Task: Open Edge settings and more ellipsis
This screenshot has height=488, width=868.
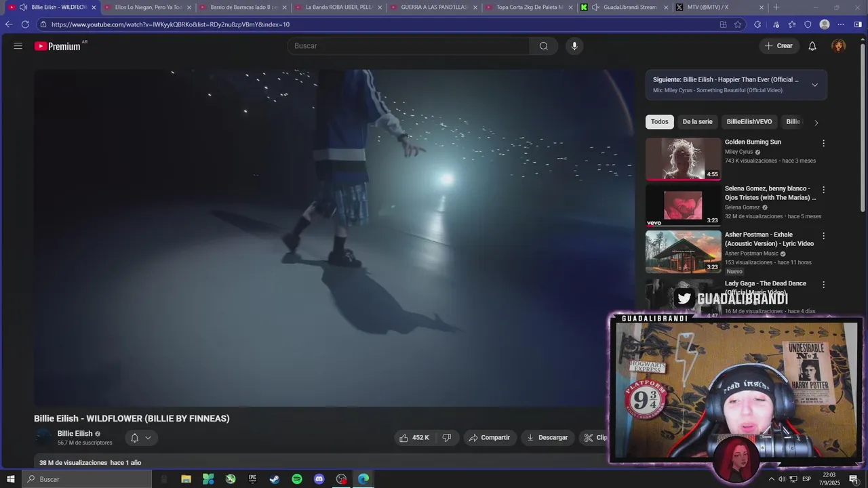Action: [841, 24]
